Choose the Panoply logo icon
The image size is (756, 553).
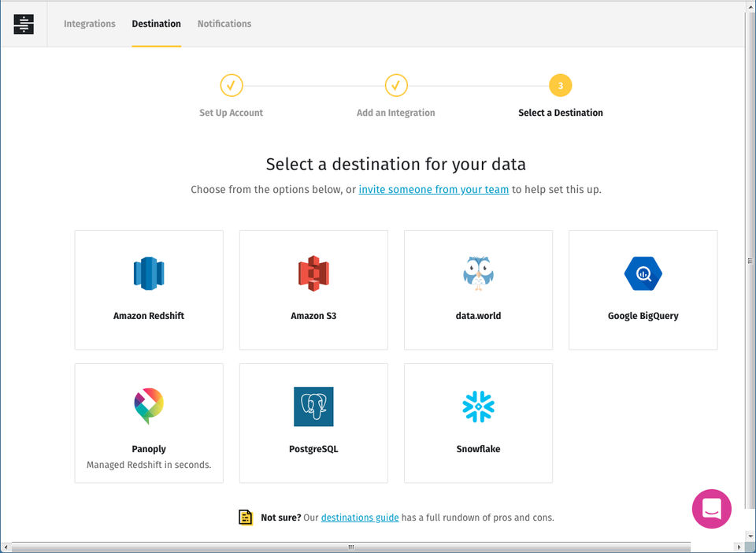pyautogui.click(x=149, y=406)
